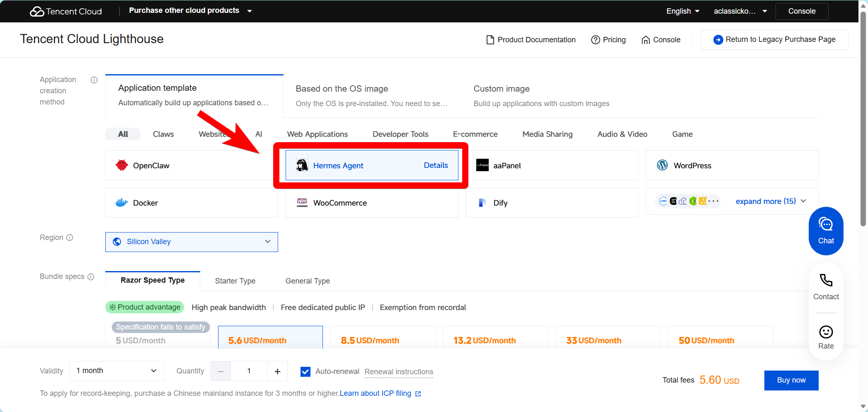
Task: Open the Renewal instructions link
Action: [399, 372]
